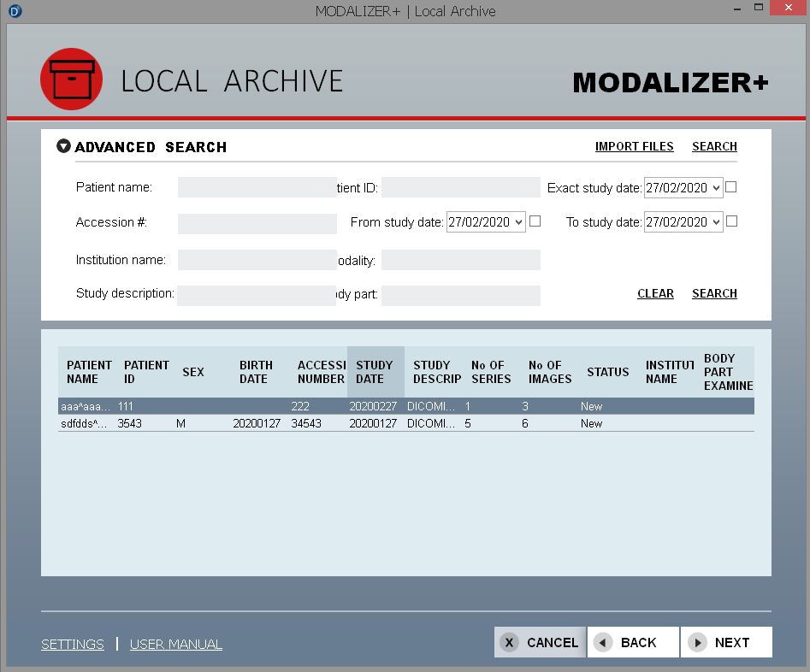Open Settings link at bottom left
This screenshot has height=672, width=810.
73,645
